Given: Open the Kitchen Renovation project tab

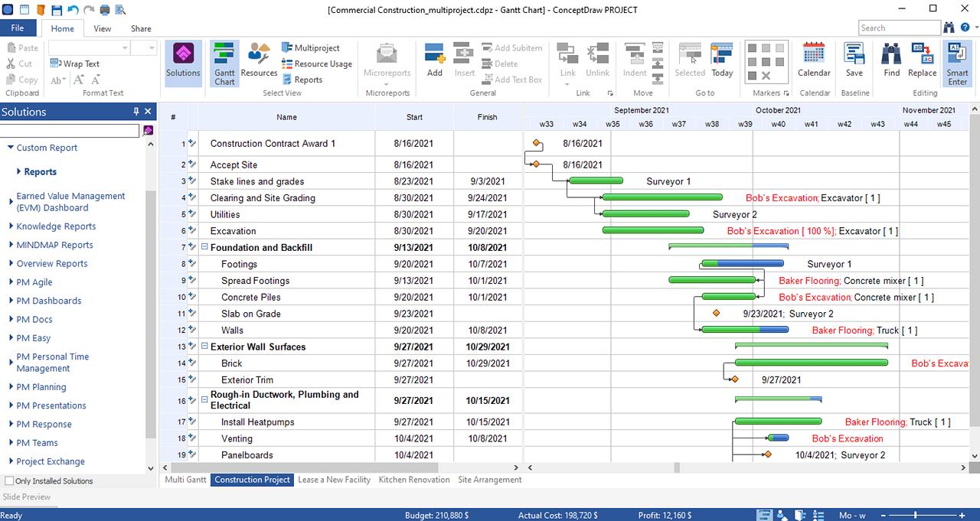Looking at the screenshot, I should click(413, 480).
